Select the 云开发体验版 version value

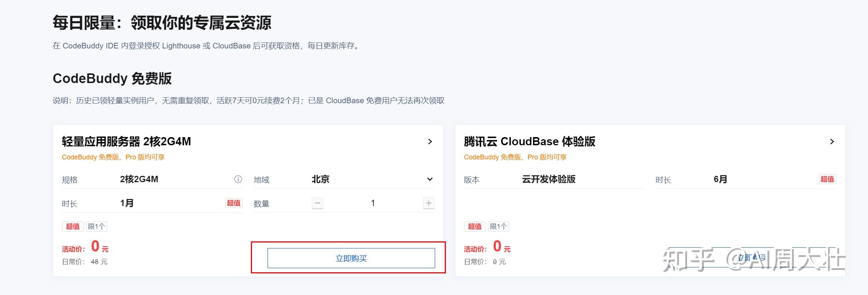(x=548, y=180)
